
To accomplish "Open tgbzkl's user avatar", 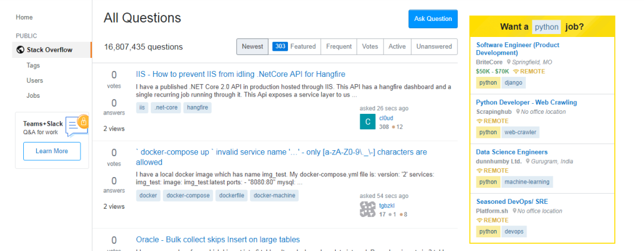I will (367, 209).
